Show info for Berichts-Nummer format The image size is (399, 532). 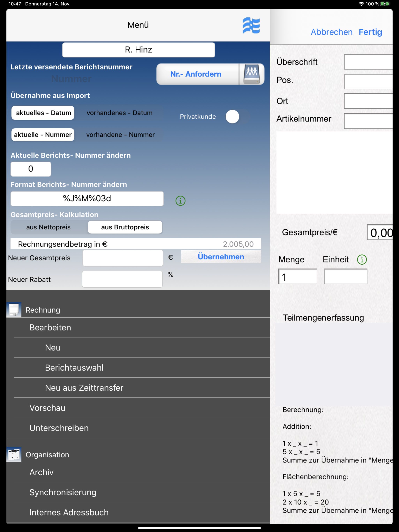180,201
